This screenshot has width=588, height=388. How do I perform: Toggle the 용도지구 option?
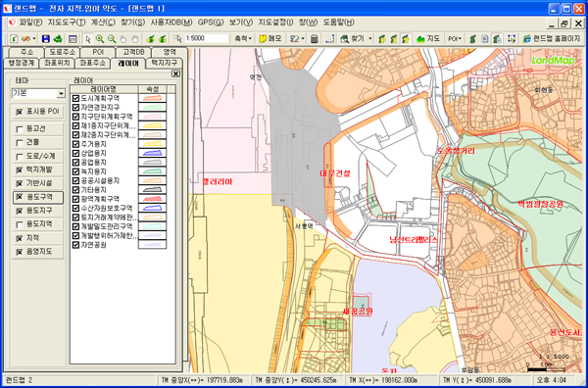pos(20,211)
